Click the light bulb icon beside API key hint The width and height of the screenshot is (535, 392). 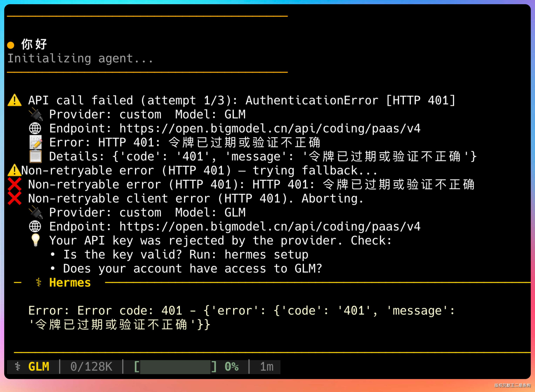pyautogui.click(x=36, y=240)
